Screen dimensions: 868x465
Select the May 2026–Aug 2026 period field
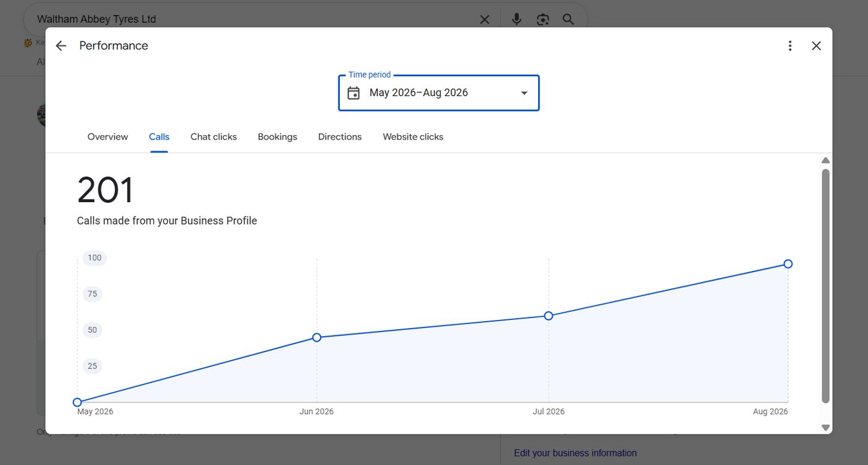pyautogui.click(x=439, y=93)
